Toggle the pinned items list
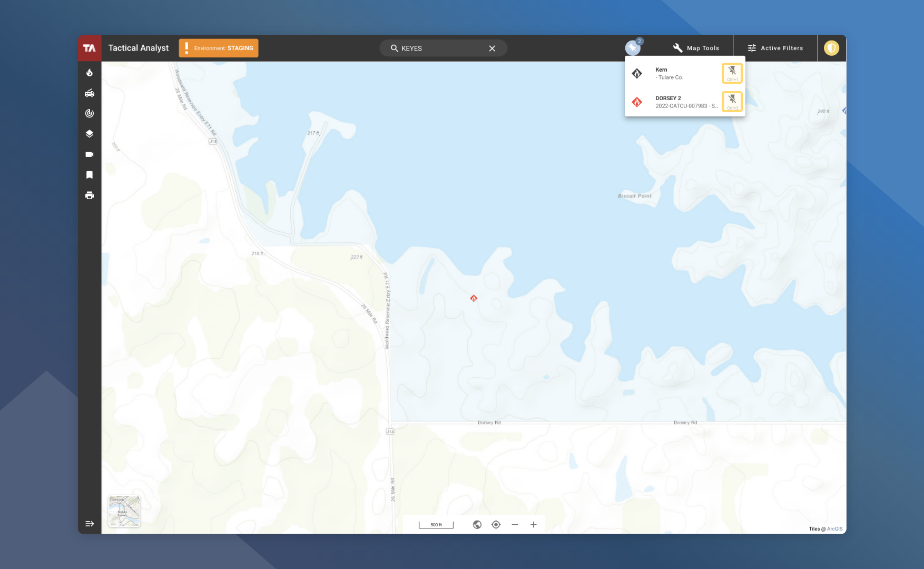Screen dimensions: 924x569 [x=633, y=48]
